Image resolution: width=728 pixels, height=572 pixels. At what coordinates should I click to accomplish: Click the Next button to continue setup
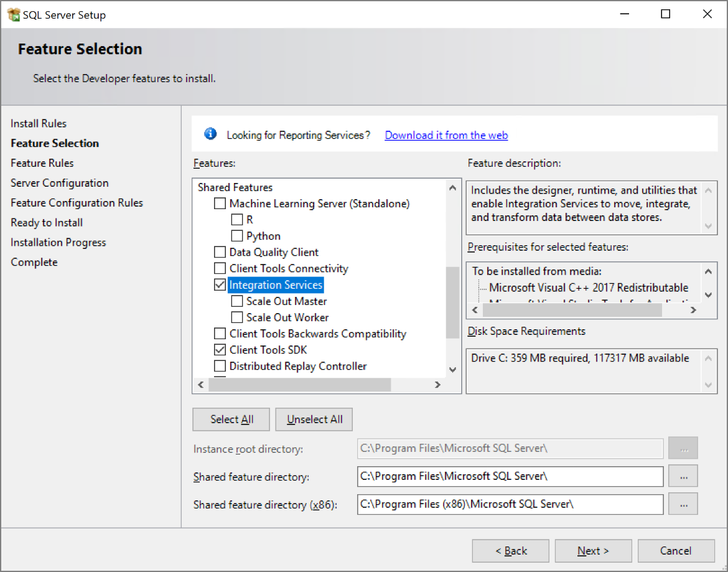tap(593, 550)
